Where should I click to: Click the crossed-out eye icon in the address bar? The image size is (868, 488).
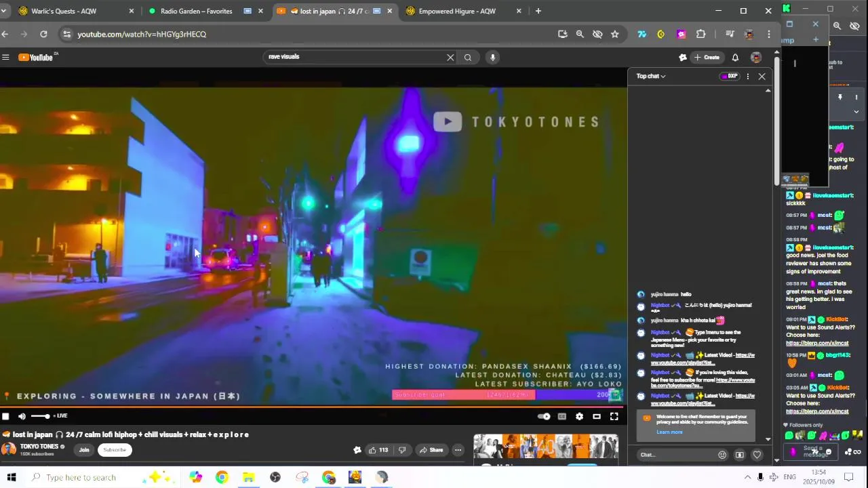pyautogui.click(x=597, y=34)
